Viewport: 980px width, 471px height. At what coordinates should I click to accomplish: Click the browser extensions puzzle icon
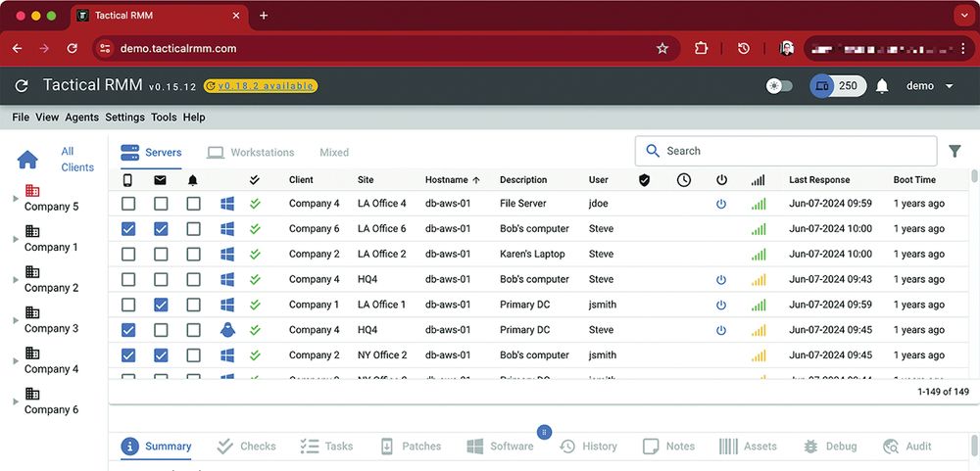pyautogui.click(x=702, y=48)
